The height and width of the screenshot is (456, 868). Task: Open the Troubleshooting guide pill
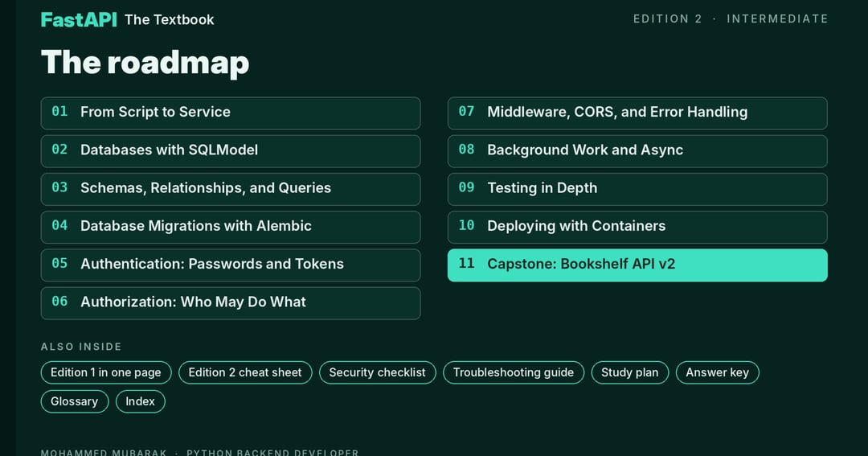tap(513, 372)
